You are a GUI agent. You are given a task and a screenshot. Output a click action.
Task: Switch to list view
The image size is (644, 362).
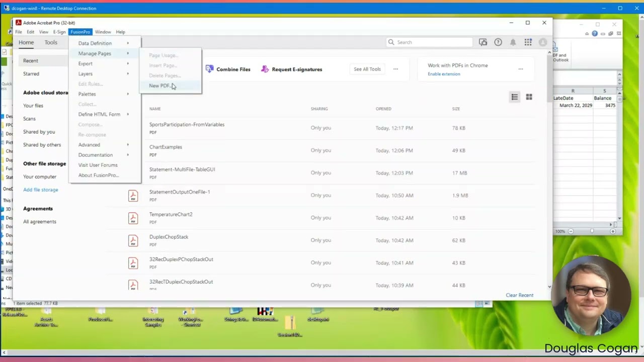(514, 97)
